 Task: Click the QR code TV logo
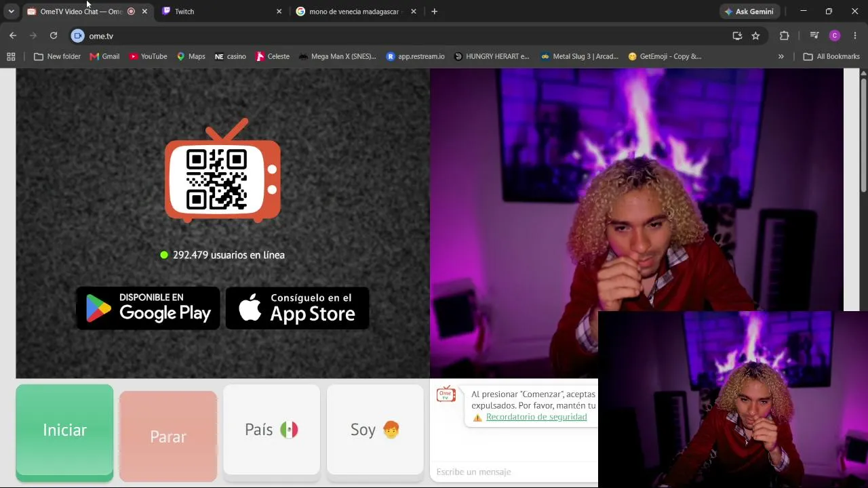(222, 171)
